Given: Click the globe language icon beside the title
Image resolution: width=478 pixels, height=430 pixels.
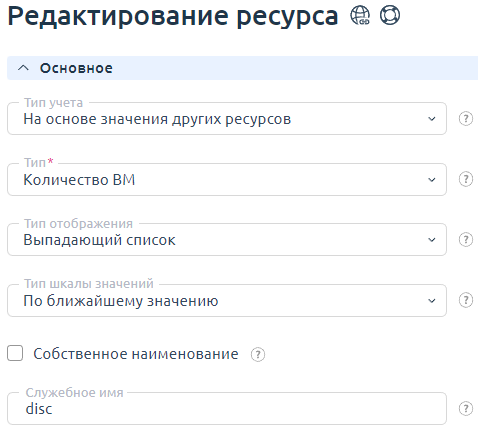Looking at the screenshot, I should point(360,15).
